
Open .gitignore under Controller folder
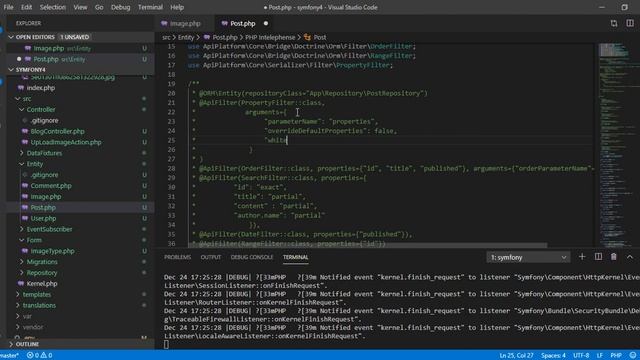(x=44, y=120)
